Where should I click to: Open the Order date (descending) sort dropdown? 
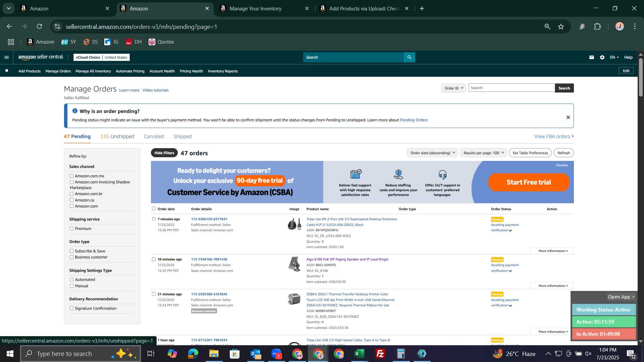pyautogui.click(x=432, y=153)
